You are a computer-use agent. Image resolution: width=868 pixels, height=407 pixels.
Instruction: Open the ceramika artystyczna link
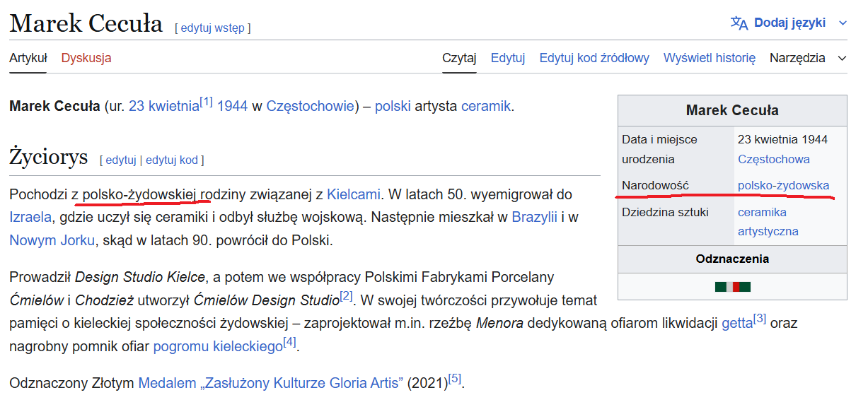768,222
